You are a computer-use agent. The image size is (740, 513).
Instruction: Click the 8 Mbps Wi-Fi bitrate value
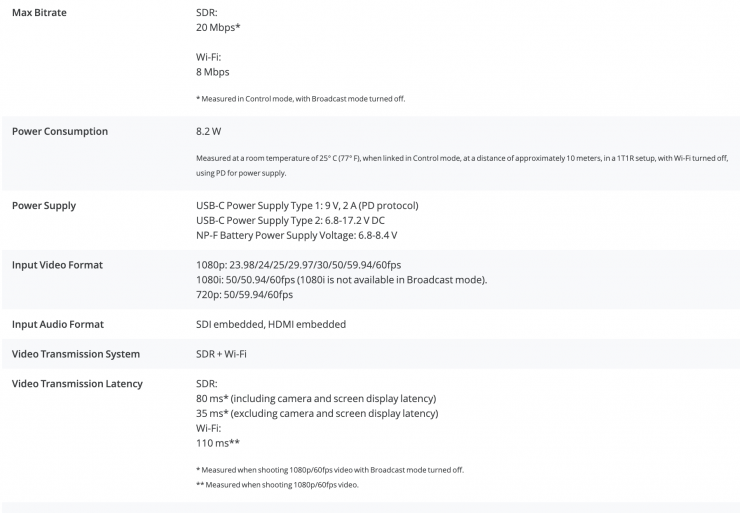click(x=214, y=72)
